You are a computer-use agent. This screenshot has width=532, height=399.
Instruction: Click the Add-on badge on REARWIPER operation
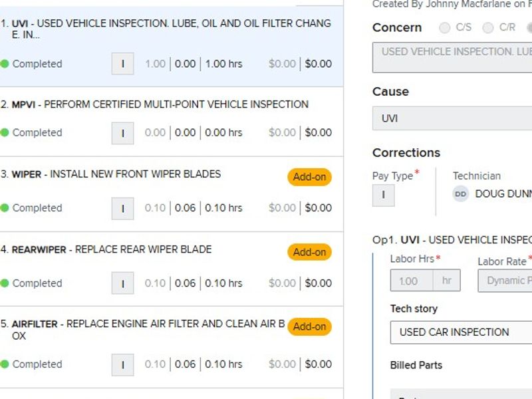coord(309,253)
